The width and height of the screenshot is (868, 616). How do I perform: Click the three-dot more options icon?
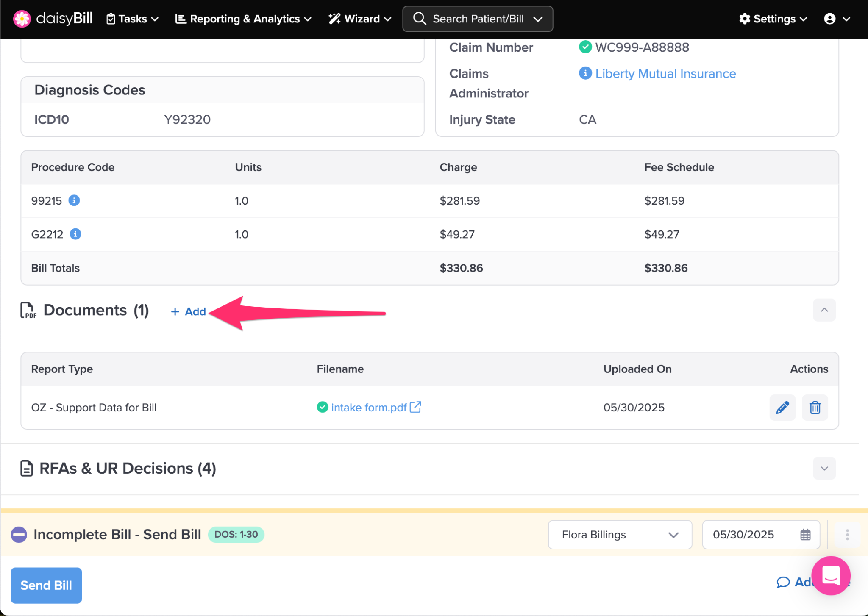[847, 535]
